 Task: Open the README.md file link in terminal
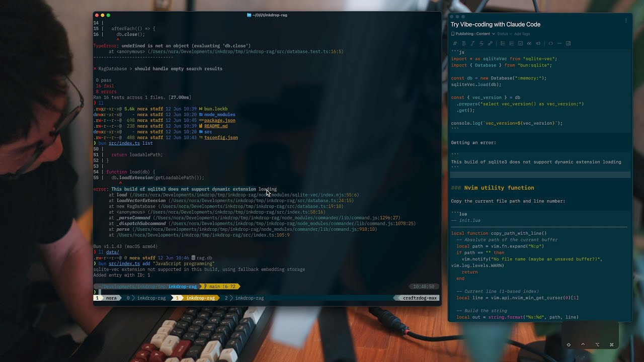click(x=216, y=126)
